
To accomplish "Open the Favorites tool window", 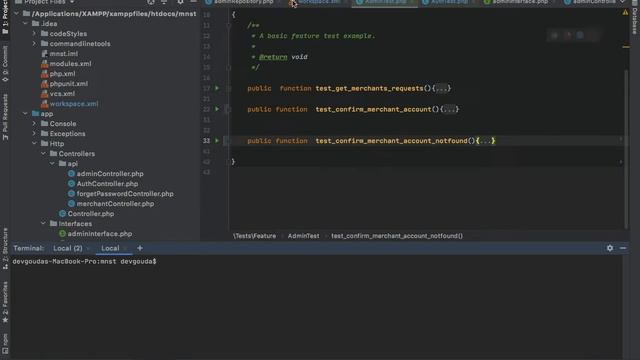I will coord(5,302).
